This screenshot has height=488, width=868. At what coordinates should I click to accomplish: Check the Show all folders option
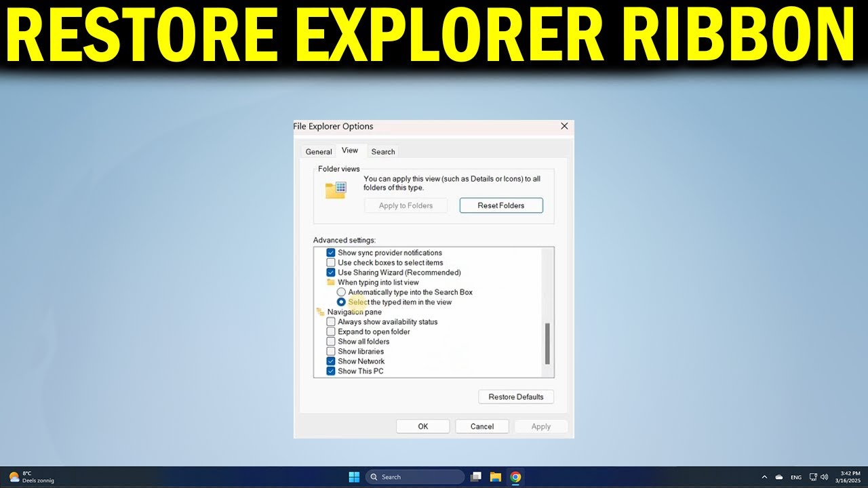click(x=331, y=342)
